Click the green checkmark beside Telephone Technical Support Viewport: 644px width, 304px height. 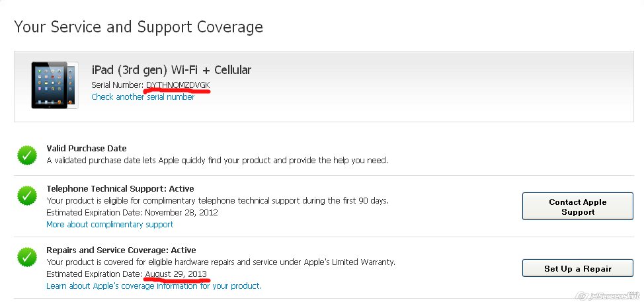(27, 196)
